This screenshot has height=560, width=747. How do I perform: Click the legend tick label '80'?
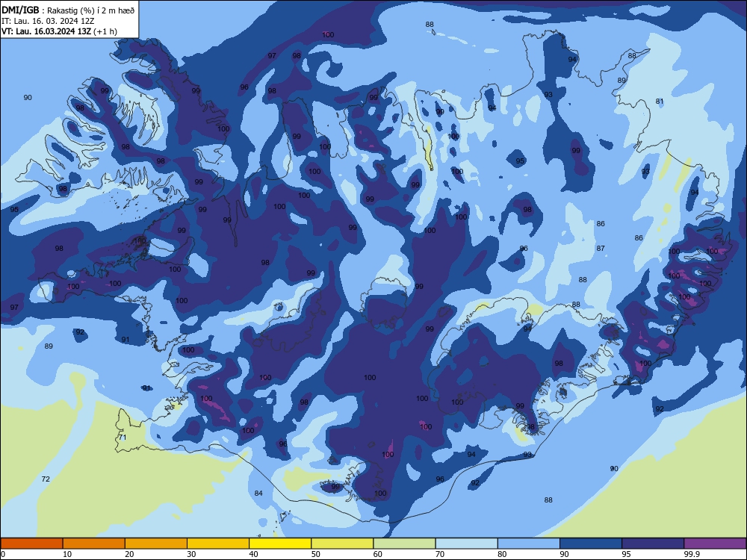point(502,554)
